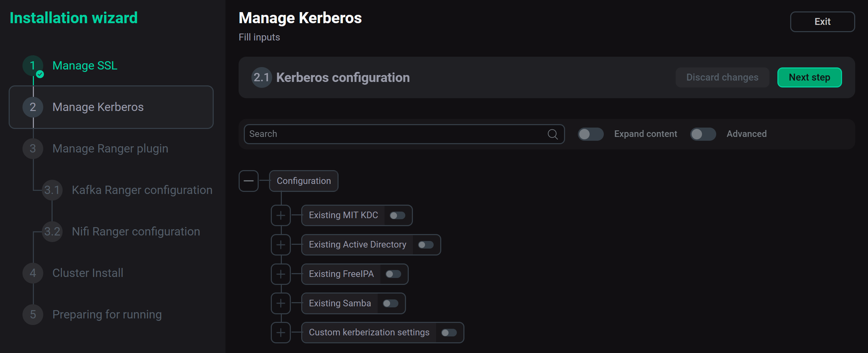Viewport: 868px width, 353px height.
Task: Toggle Custom kerberization settings on
Action: (449, 333)
